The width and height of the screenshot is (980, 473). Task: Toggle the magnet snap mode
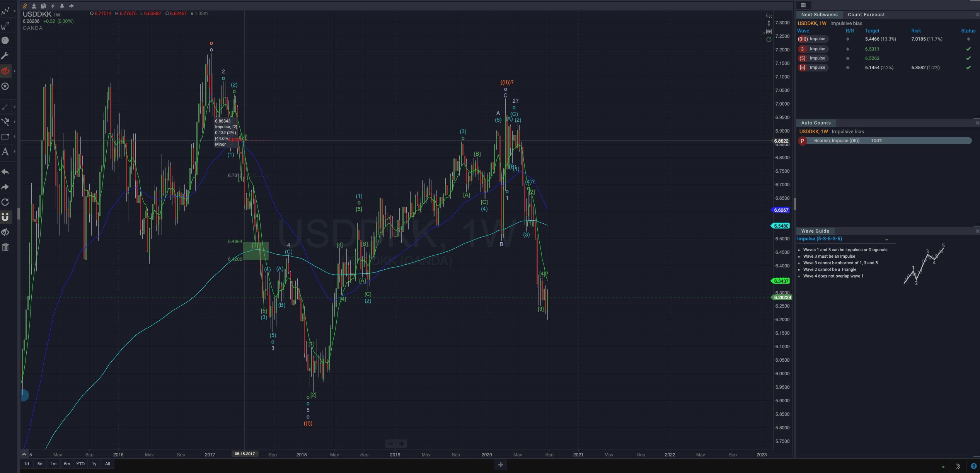5,217
